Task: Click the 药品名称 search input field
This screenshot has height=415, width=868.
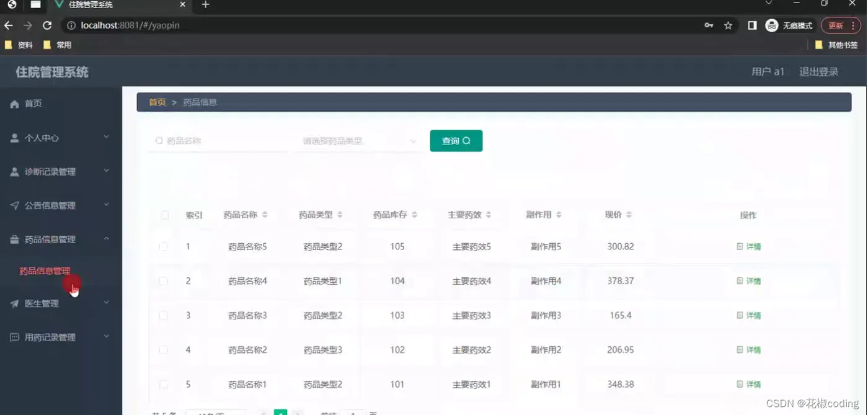Action: coord(218,141)
